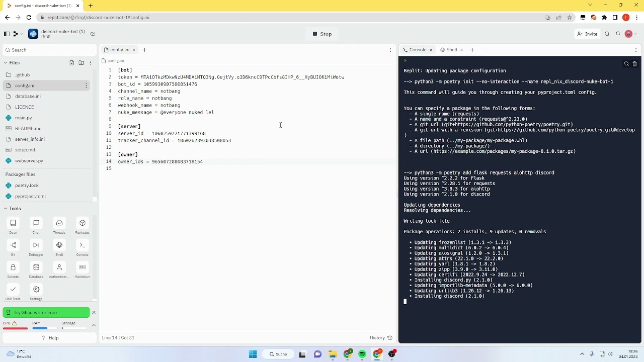Open the Threads tool
This screenshot has height=362, width=644.
pyautogui.click(x=59, y=226)
